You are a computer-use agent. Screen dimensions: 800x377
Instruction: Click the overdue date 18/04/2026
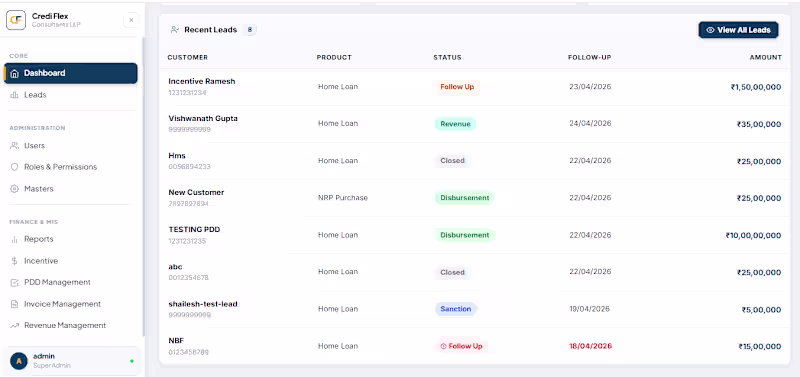pos(590,346)
